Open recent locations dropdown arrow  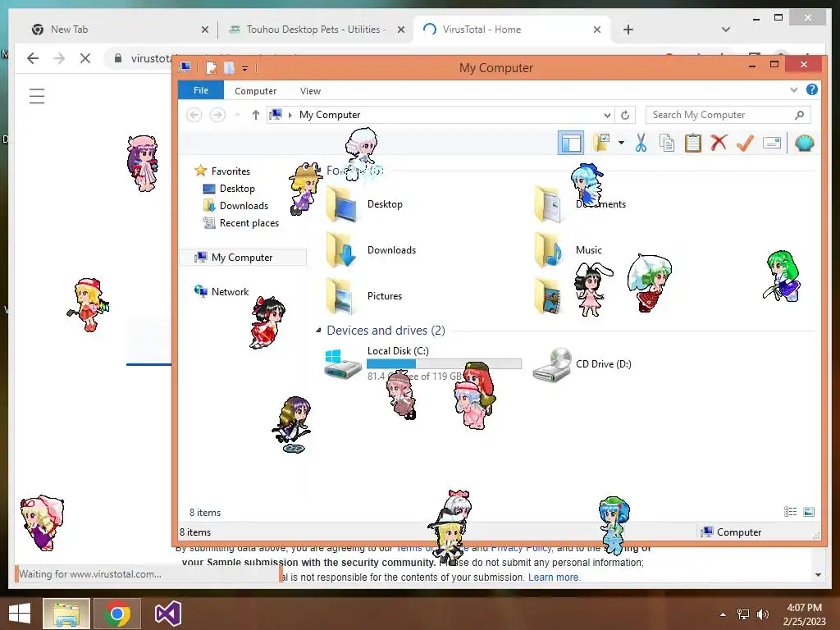click(237, 115)
